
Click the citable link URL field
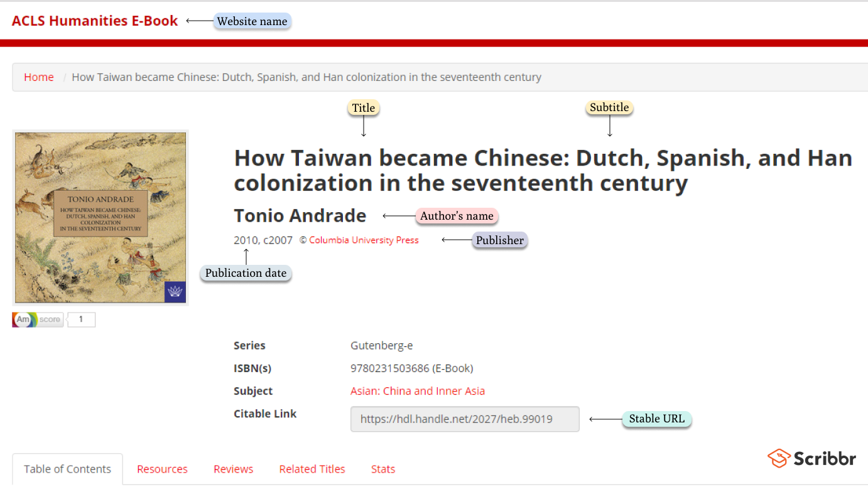[x=465, y=419]
